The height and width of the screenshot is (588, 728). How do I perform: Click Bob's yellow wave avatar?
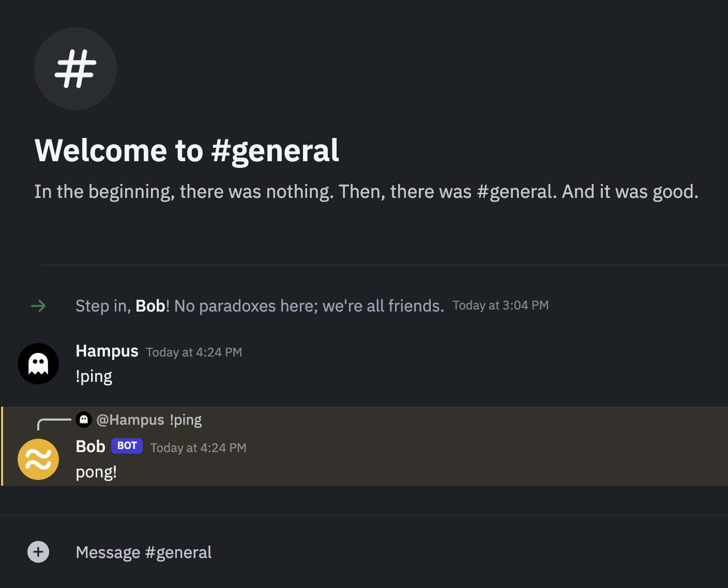tap(38, 459)
